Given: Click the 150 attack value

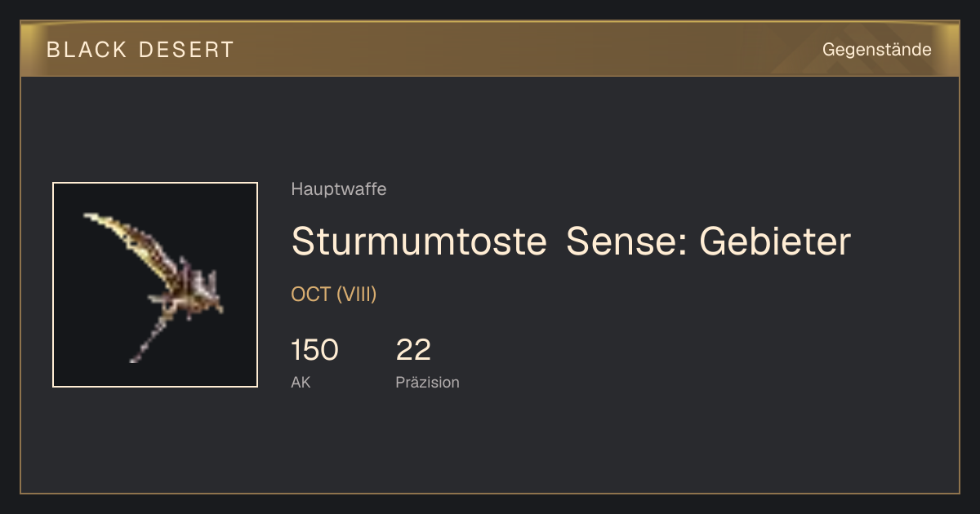Looking at the screenshot, I should click(314, 350).
